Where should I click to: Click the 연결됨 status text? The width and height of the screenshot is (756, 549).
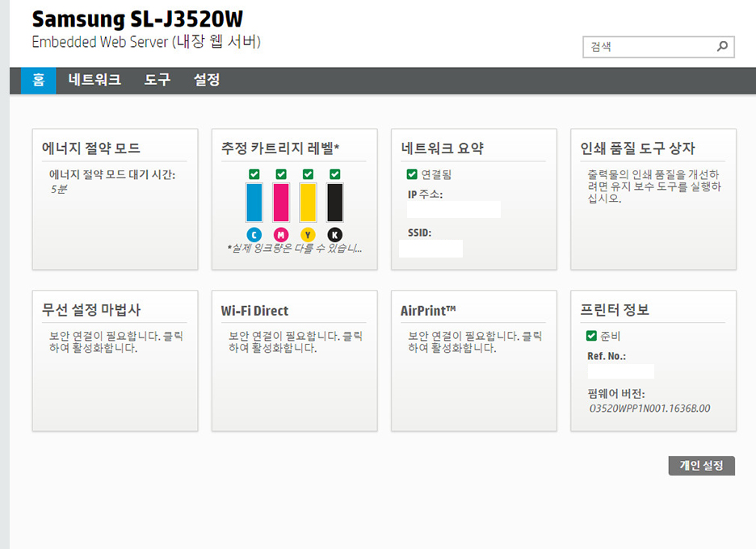coord(436,174)
